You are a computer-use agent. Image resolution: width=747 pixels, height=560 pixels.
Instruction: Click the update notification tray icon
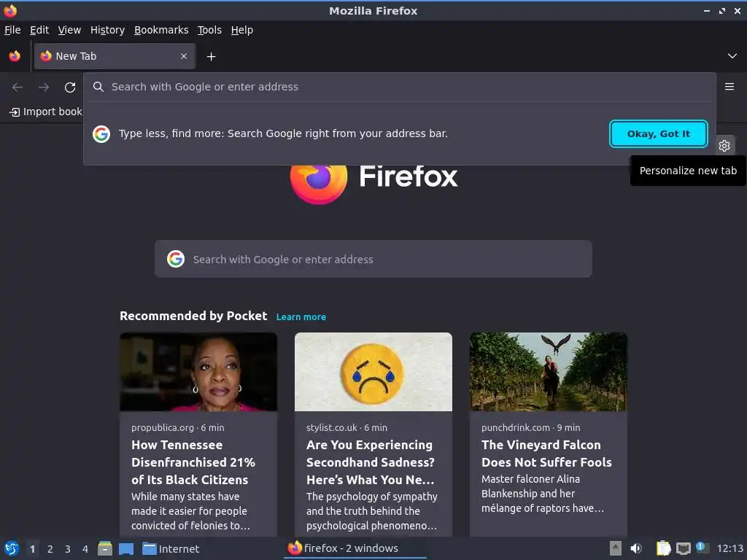[703, 548]
